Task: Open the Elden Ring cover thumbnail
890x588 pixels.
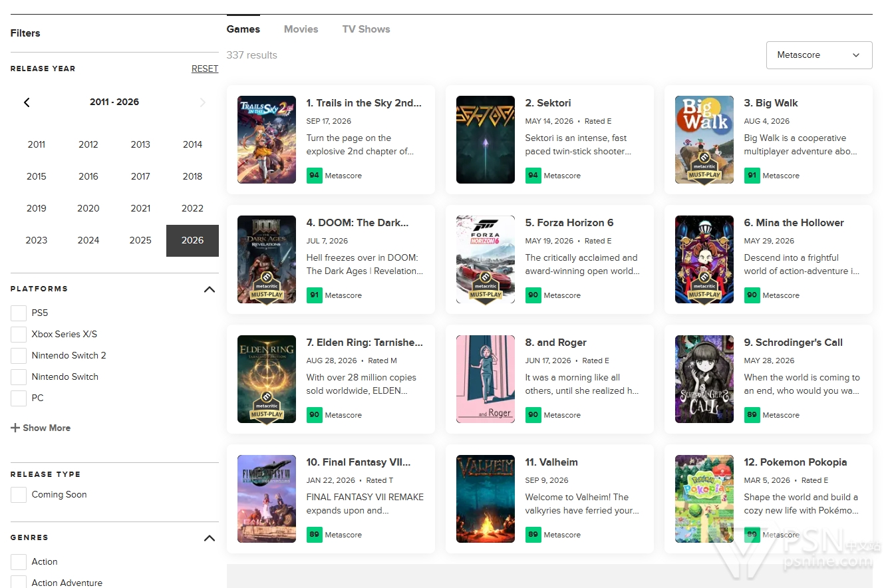Action: click(x=267, y=379)
